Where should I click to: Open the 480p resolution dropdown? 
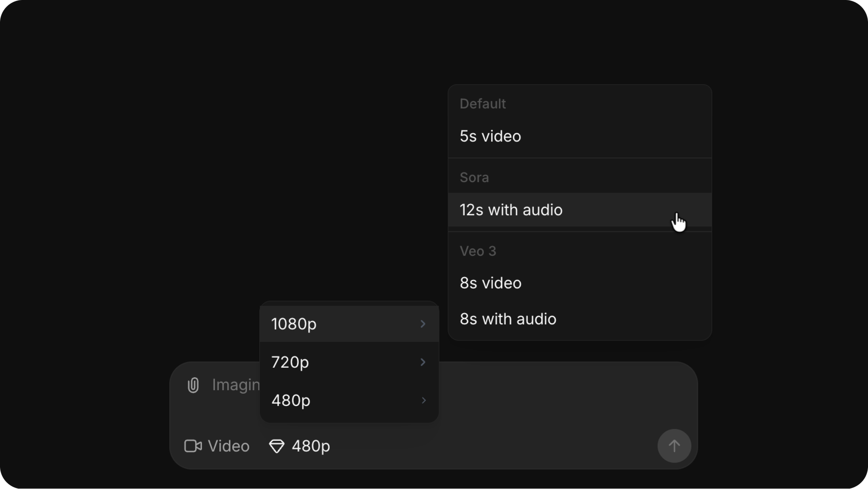pos(300,446)
